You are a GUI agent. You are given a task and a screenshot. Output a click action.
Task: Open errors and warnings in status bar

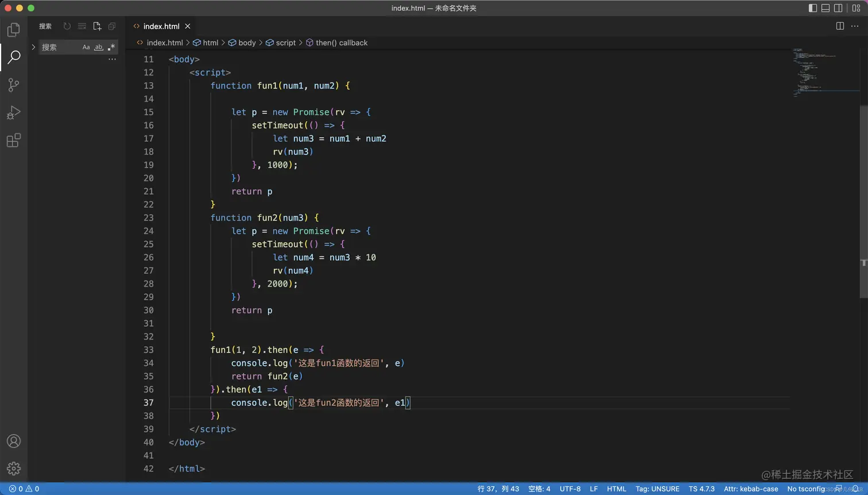click(x=24, y=489)
